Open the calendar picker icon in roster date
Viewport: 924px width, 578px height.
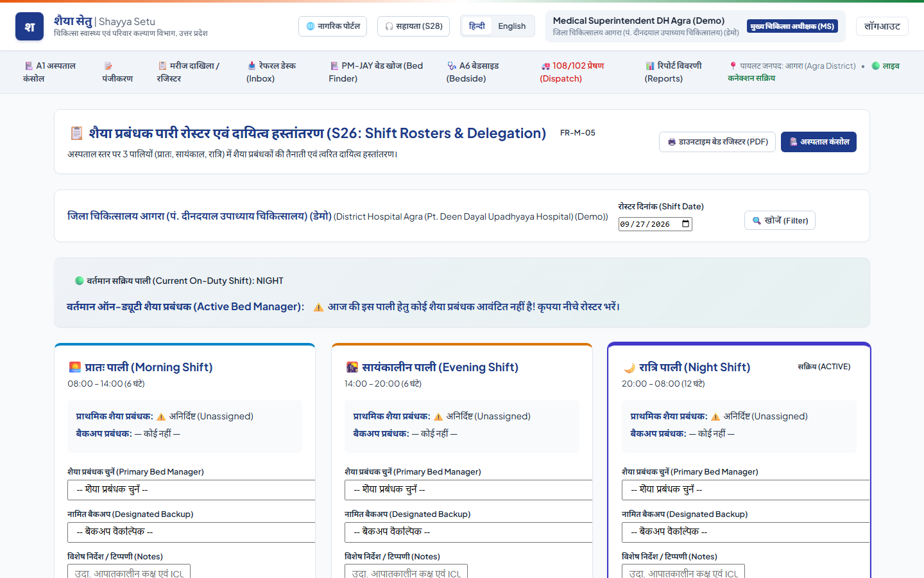(x=685, y=224)
